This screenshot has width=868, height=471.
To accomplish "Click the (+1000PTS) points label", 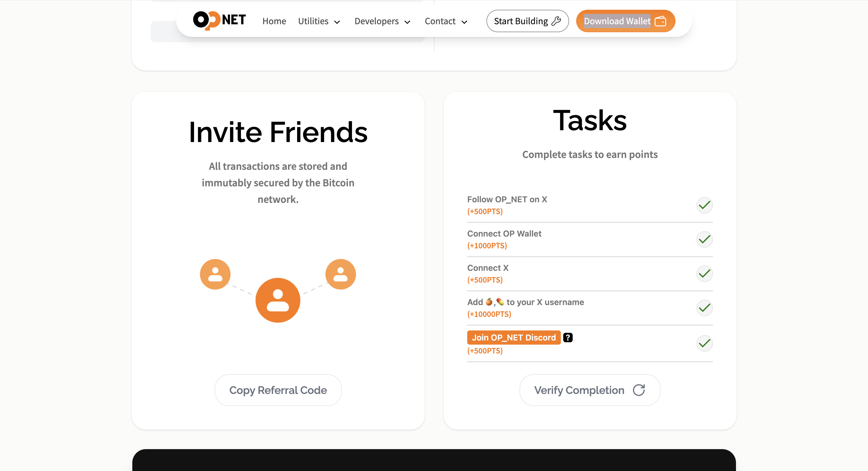I will tap(487, 246).
